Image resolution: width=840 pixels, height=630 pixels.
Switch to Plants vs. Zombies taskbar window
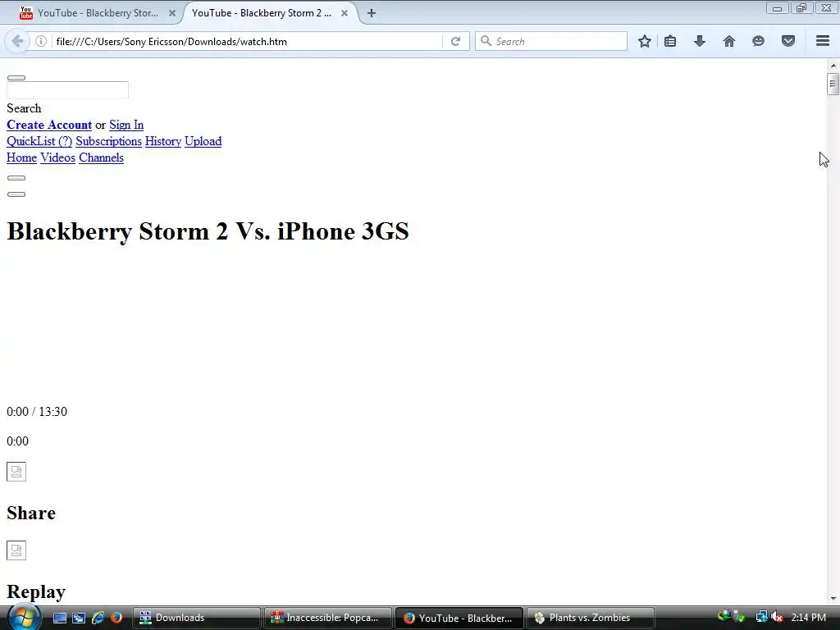[591, 619]
